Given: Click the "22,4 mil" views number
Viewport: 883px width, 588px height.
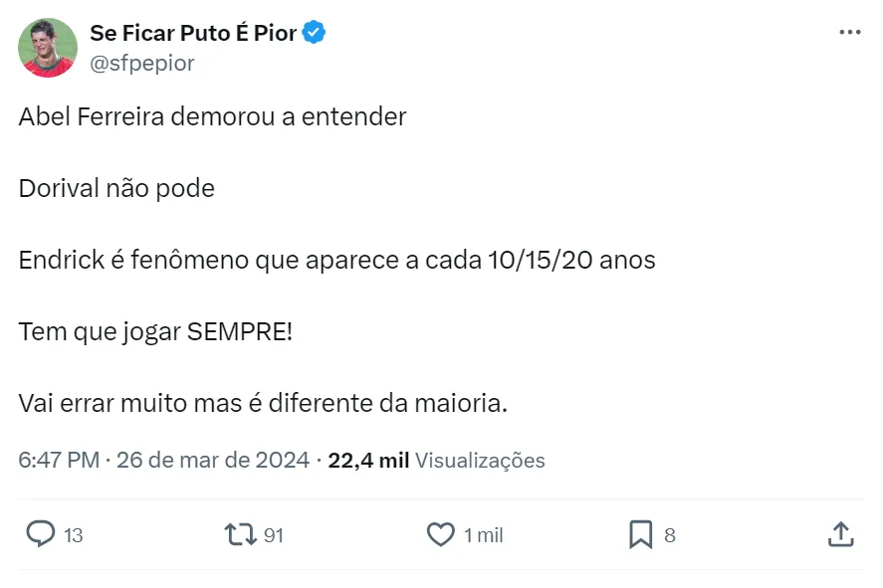Looking at the screenshot, I should pos(368,461).
